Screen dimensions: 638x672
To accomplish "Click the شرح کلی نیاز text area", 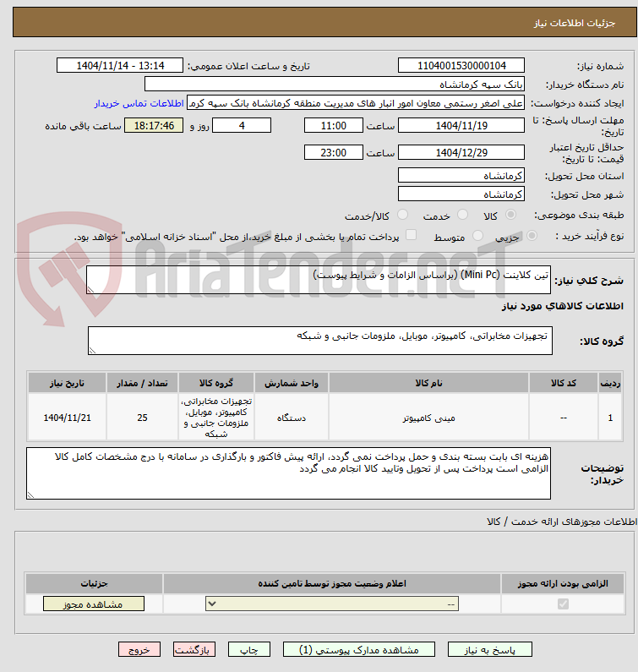I will click(x=319, y=280).
